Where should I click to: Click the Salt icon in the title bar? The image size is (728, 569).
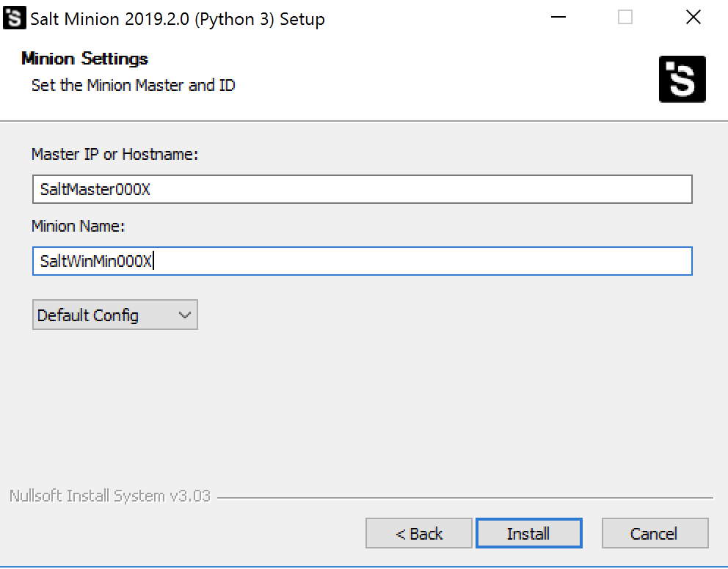tap(15, 18)
